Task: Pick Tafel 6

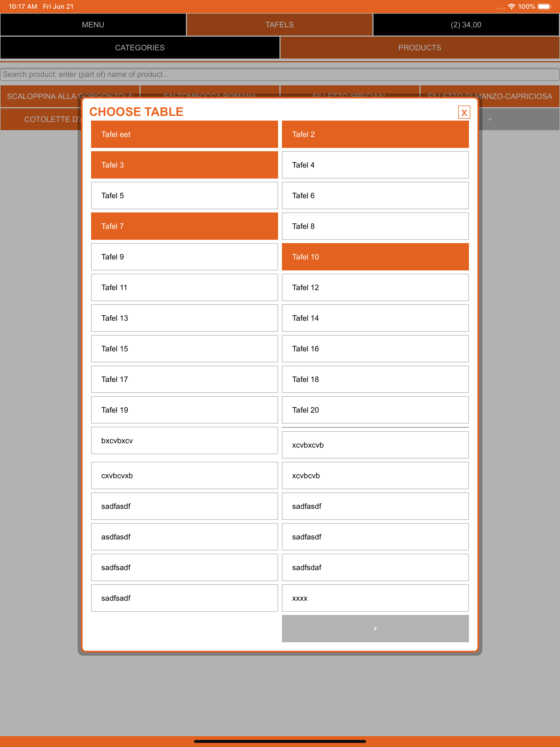Action: [375, 195]
